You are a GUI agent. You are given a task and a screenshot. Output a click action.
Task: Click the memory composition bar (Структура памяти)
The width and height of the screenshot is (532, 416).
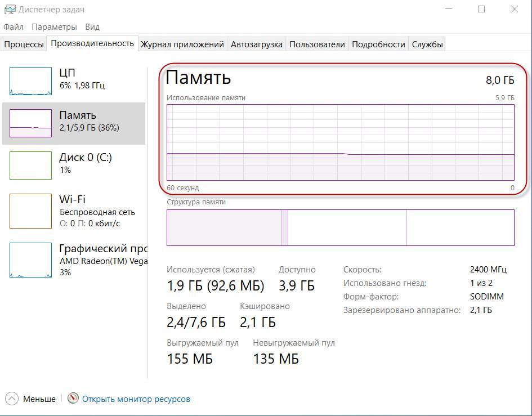point(340,227)
